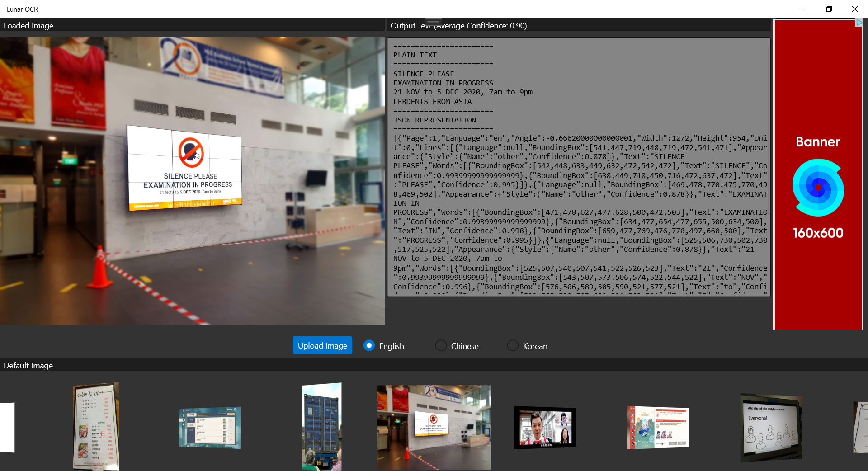Click the cut-off thumbnail at right edge
The height and width of the screenshot is (471, 868).
click(860, 427)
